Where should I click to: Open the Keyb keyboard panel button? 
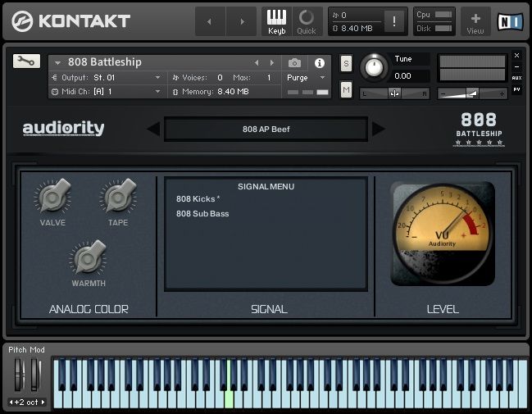(x=277, y=20)
